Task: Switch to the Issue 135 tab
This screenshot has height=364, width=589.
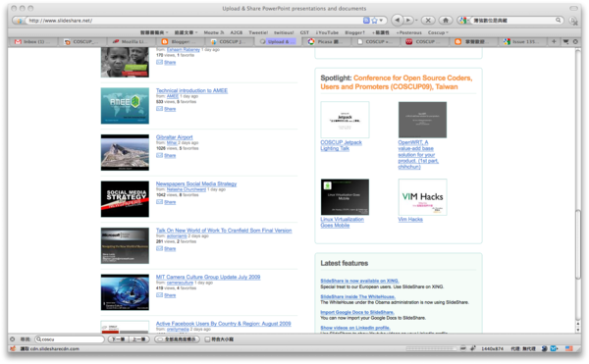Action: point(523,41)
